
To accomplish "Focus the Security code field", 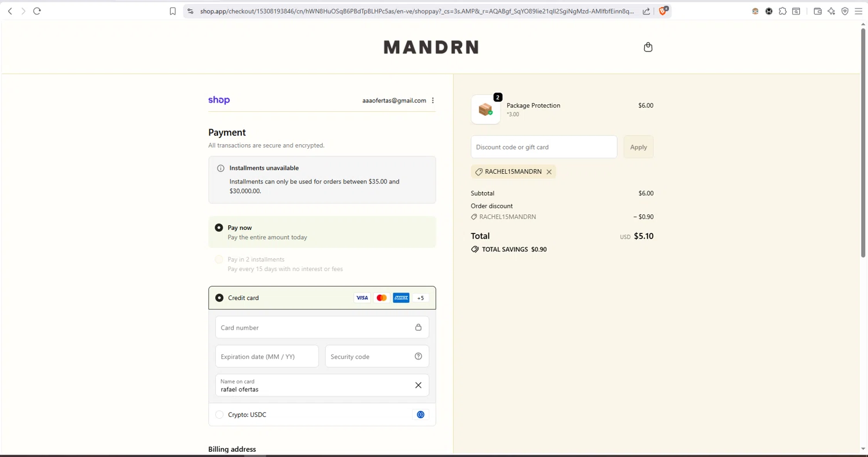I will [377, 356].
